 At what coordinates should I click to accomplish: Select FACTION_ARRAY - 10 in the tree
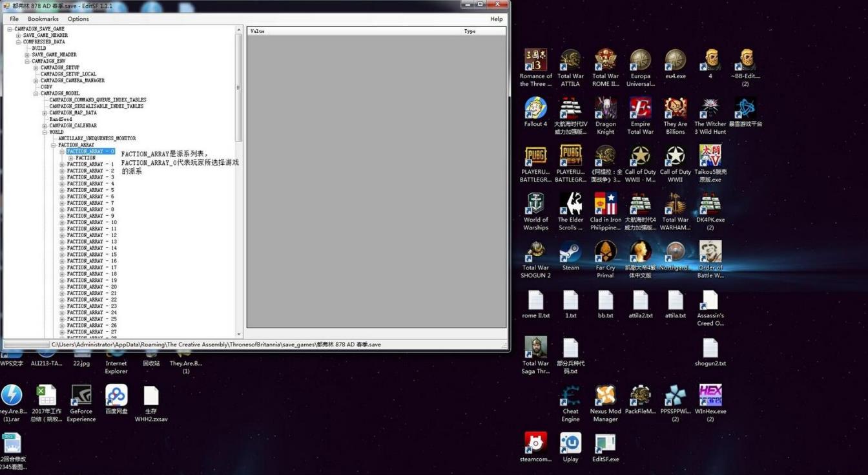(x=92, y=222)
